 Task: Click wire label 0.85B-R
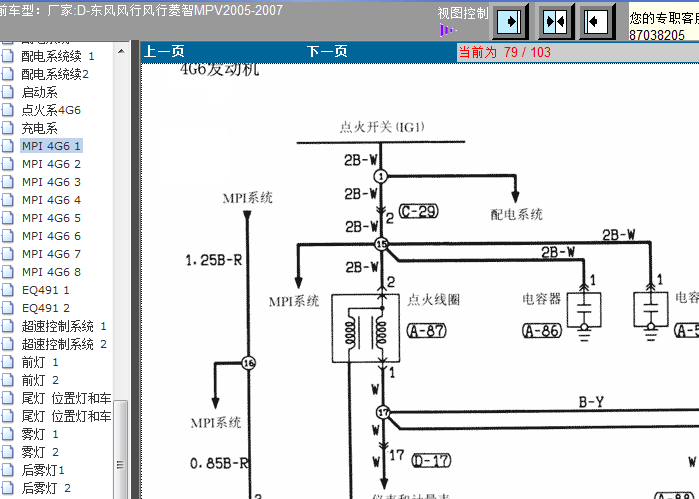click(219, 464)
